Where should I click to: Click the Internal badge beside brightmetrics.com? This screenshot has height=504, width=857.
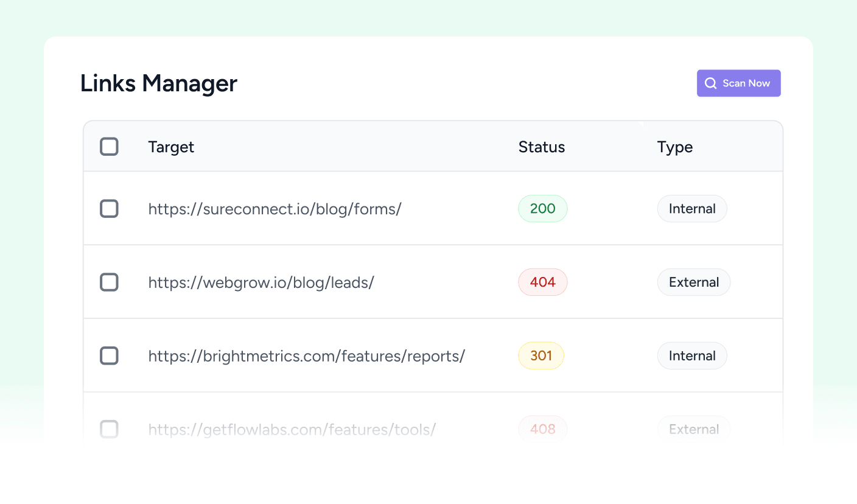(692, 355)
